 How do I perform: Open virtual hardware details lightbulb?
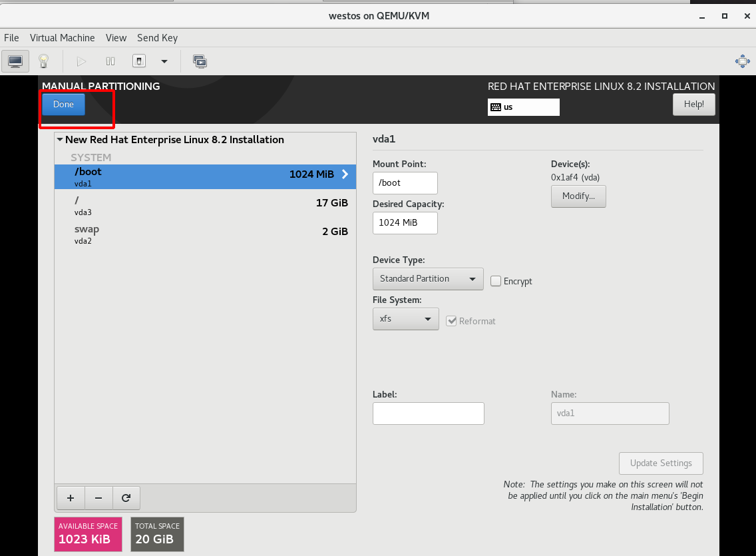tap(43, 61)
